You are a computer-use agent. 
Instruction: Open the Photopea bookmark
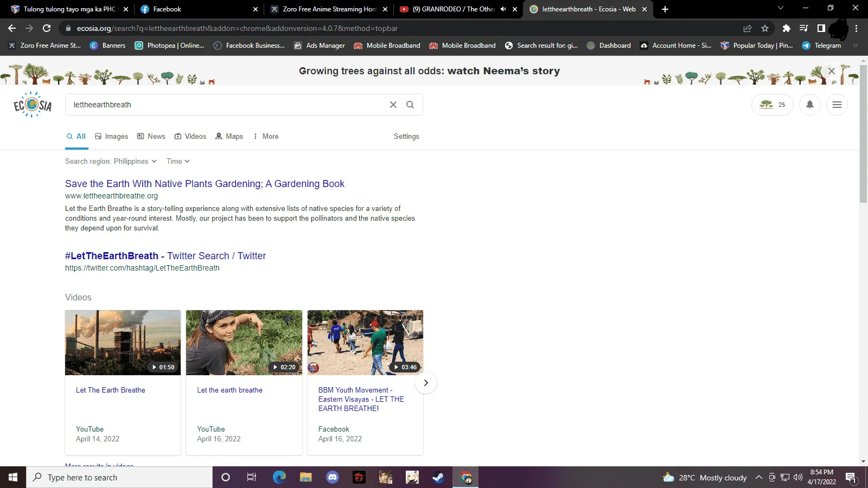(169, 46)
